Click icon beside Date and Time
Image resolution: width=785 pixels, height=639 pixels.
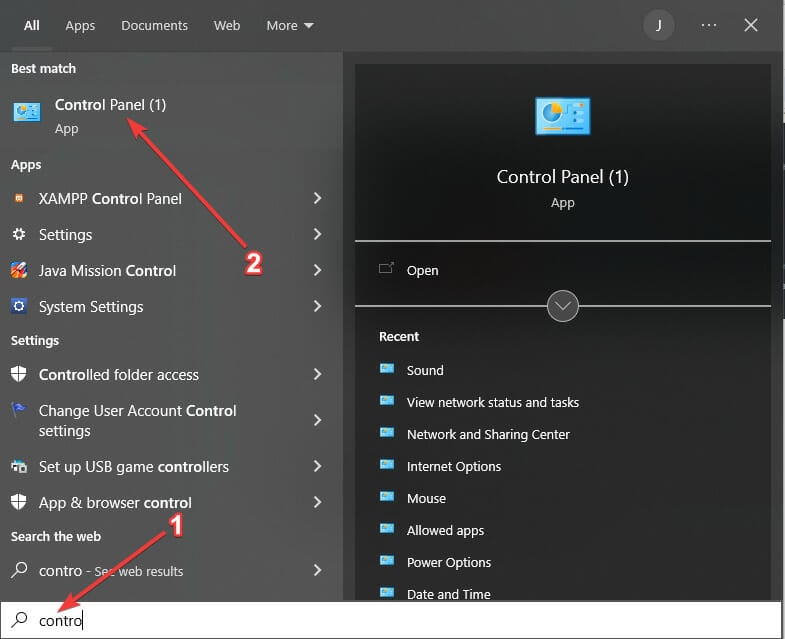click(x=387, y=593)
